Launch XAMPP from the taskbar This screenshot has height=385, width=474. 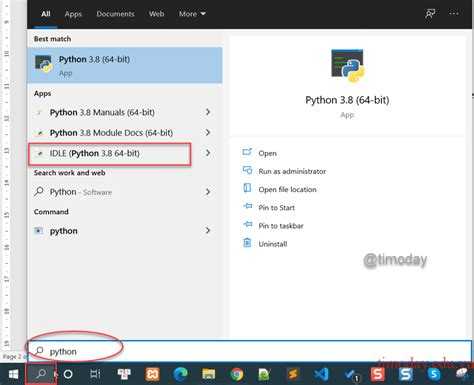[x=152, y=374]
